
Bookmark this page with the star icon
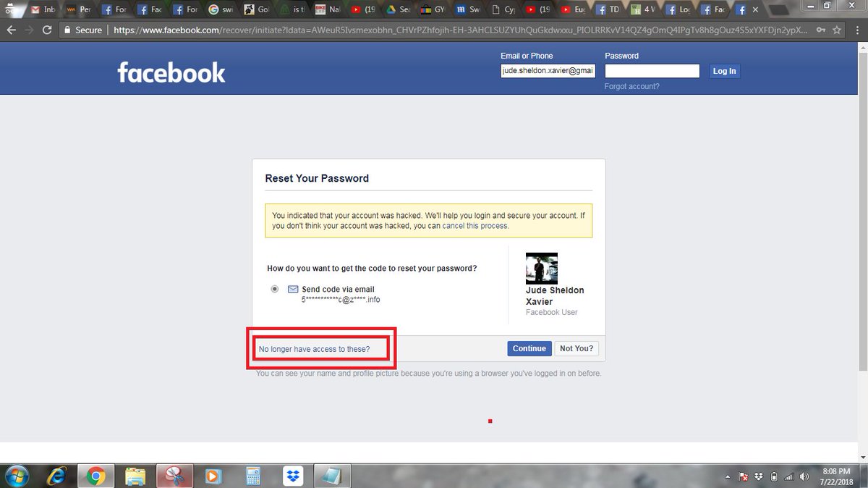pyautogui.click(x=837, y=30)
